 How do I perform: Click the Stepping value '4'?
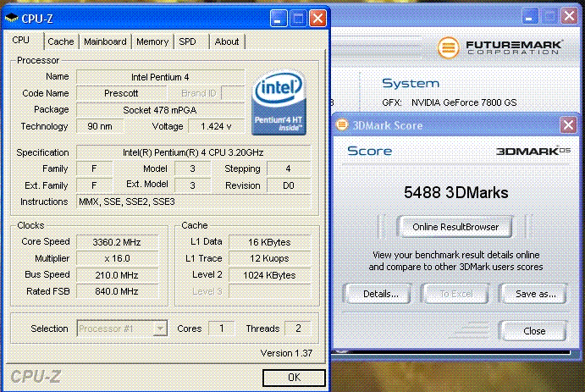click(x=289, y=168)
